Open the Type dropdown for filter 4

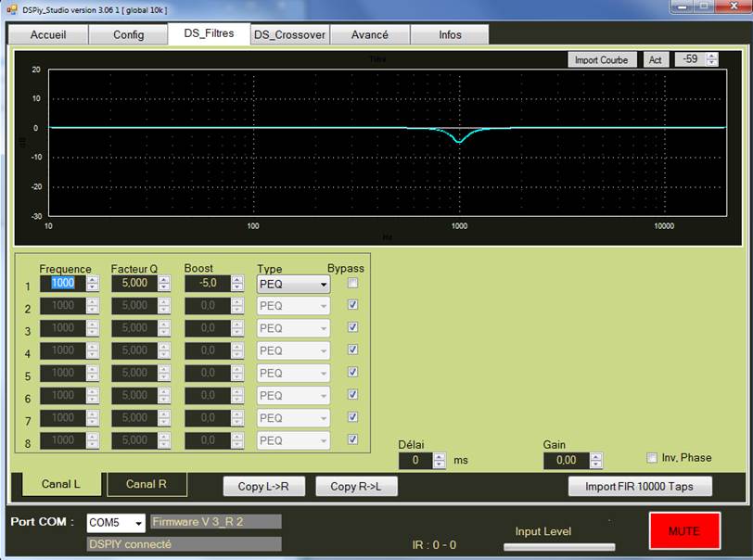point(293,350)
